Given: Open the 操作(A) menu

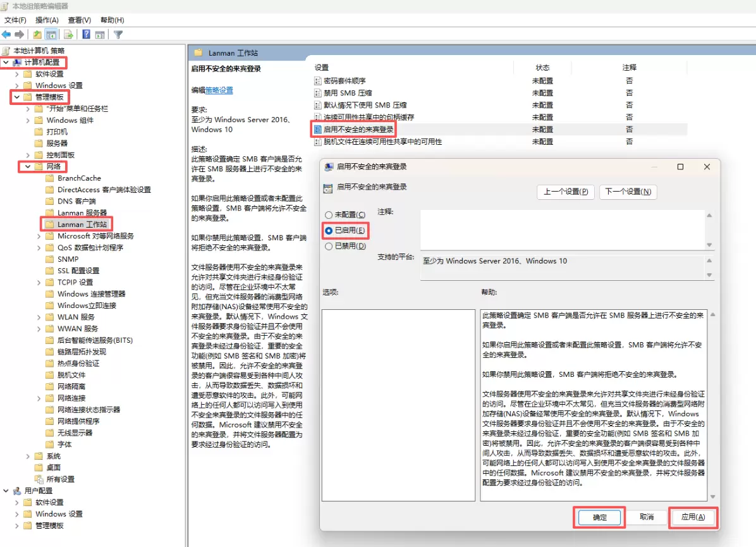Looking at the screenshot, I should click(47, 20).
